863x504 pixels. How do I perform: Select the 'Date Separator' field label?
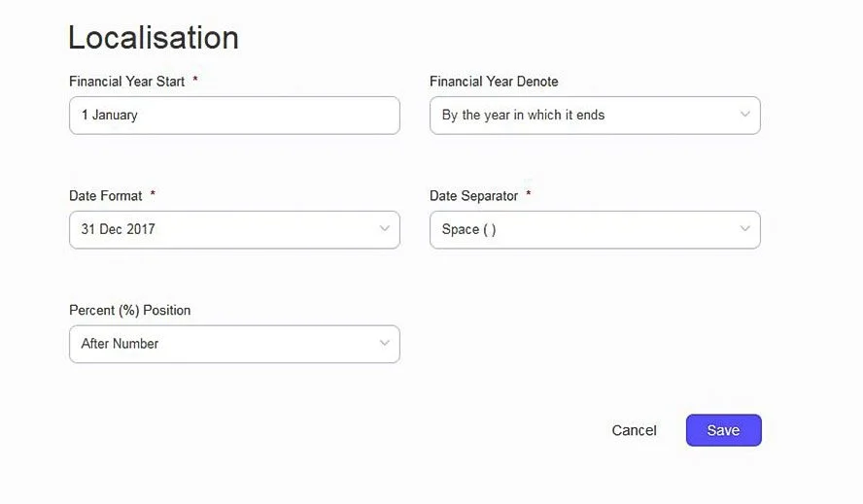(x=473, y=196)
